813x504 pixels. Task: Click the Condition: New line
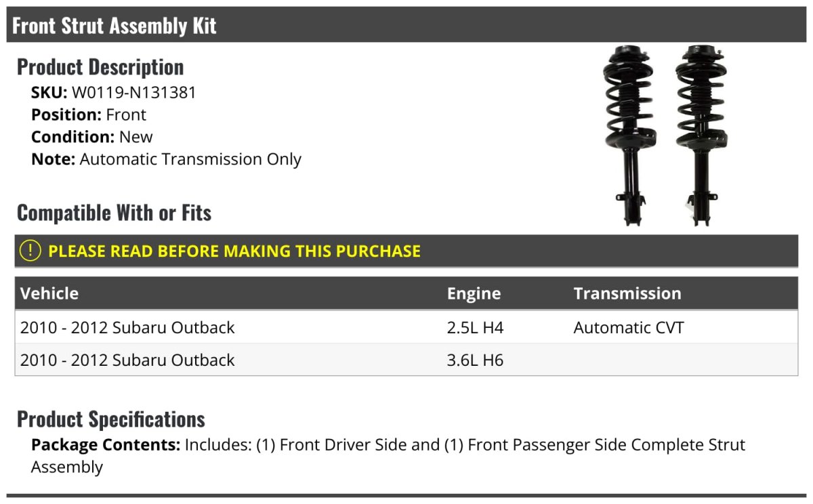pos(92,137)
